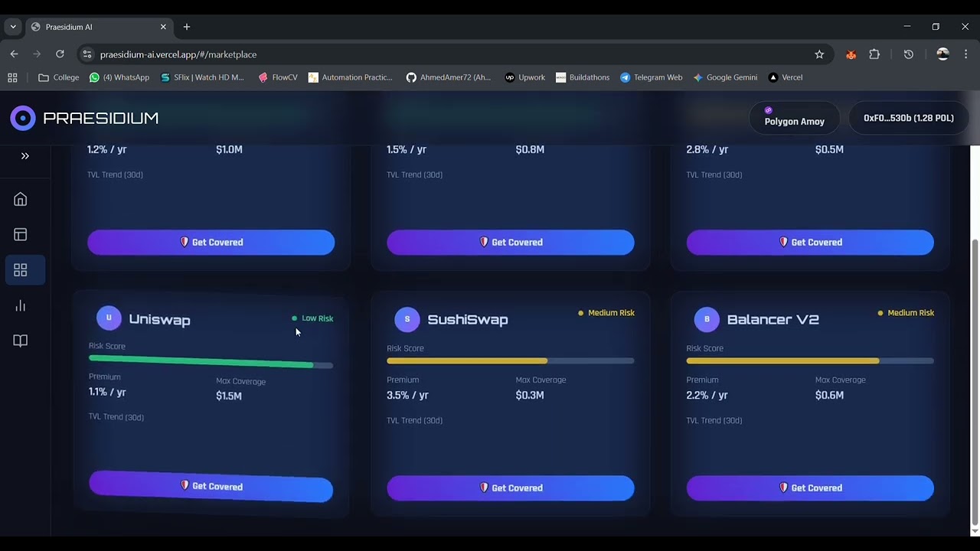Open the SFlix bookmark

click(x=202, y=77)
